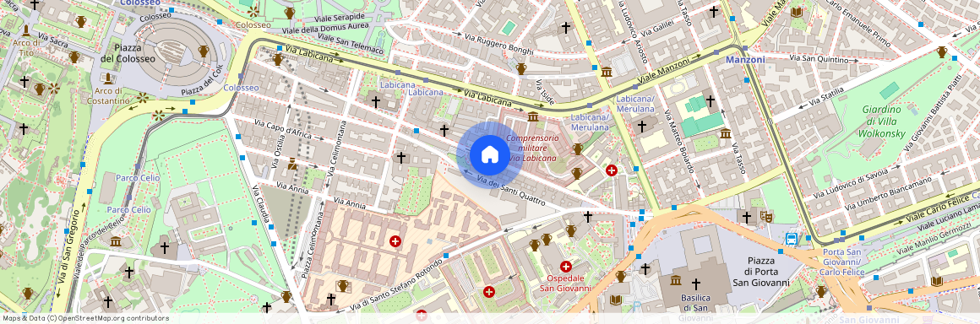This screenshot has height=324, width=980.
Task: Select the museum icon above Comprensorio militare
Action: point(533,116)
